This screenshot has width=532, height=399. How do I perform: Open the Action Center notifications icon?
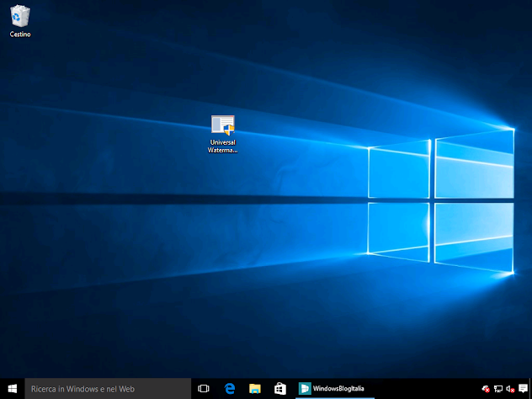click(x=523, y=389)
